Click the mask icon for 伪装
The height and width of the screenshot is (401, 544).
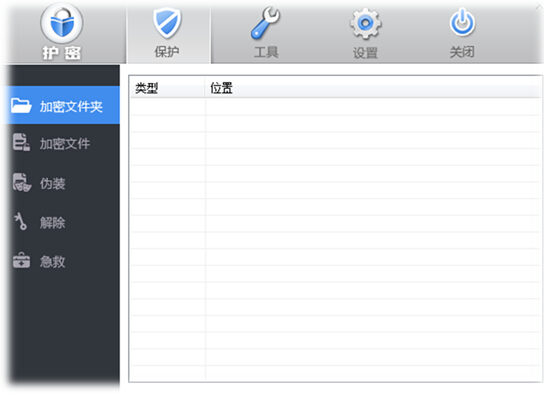[22, 182]
